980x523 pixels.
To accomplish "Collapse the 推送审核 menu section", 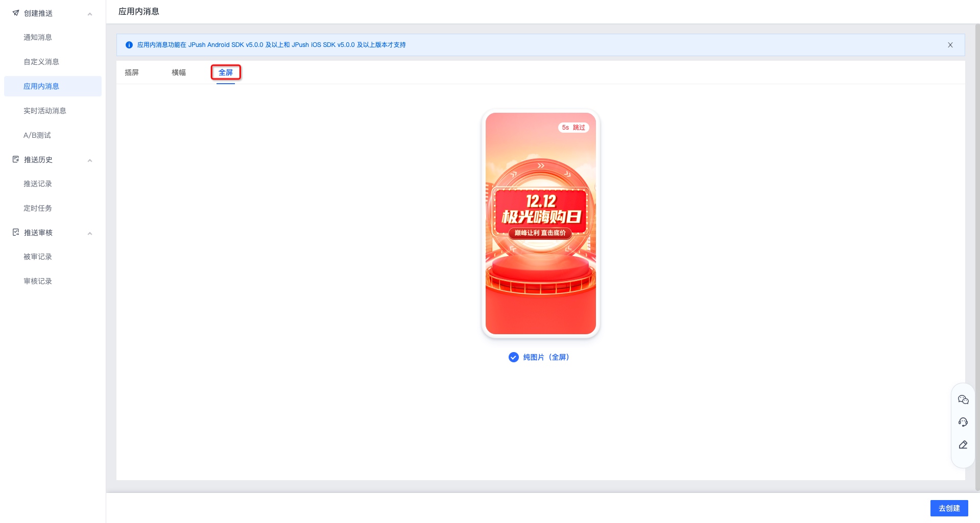I will (x=90, y=233).
